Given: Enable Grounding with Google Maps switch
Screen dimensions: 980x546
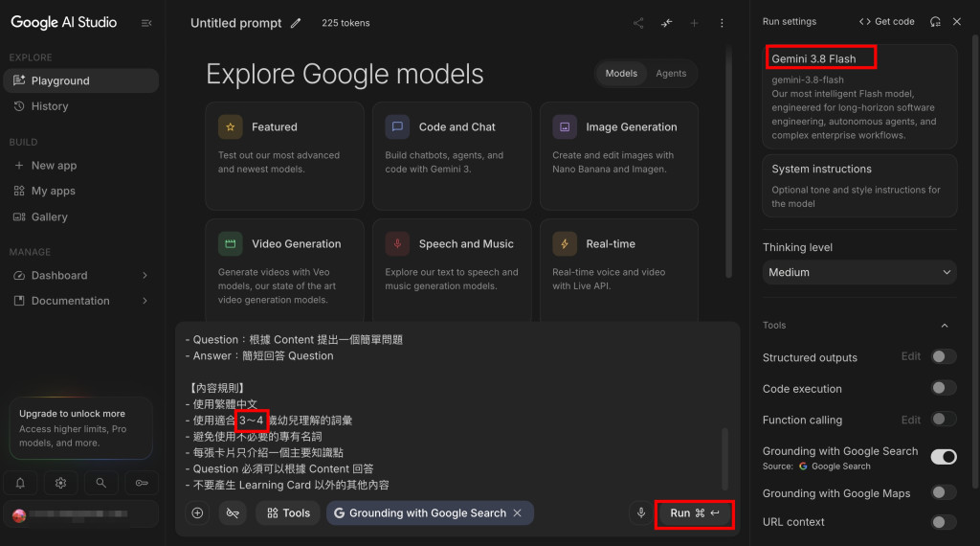Looking at the screenshot, I should pos(943,492).
